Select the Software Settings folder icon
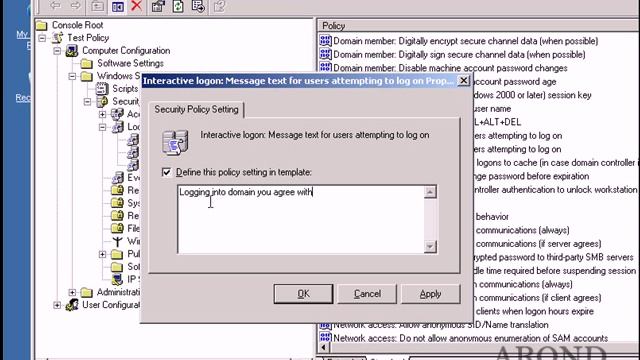Viewport: 640px width, 360px height. coord(87,64)
